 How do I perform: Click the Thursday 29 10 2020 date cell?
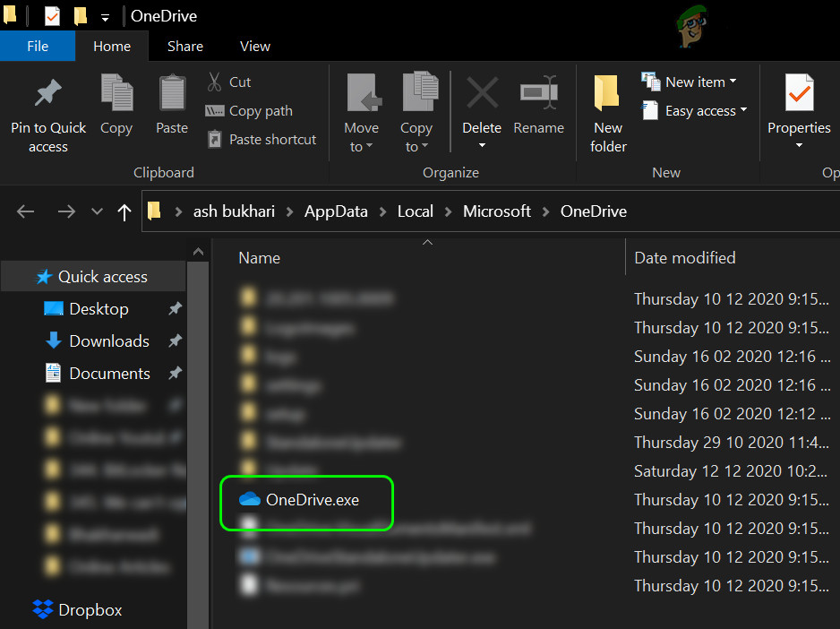(x=731, y=443)
